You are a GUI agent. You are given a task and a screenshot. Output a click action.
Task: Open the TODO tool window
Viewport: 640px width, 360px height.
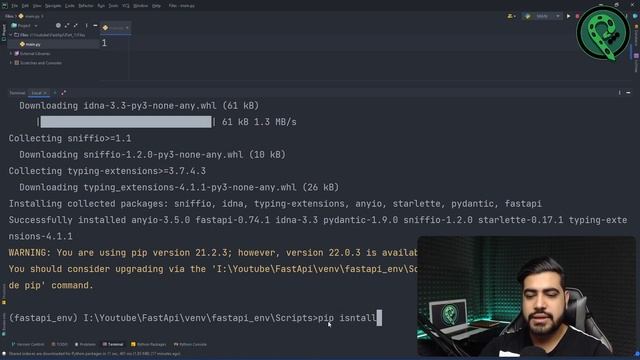click(x=60, y=344)
